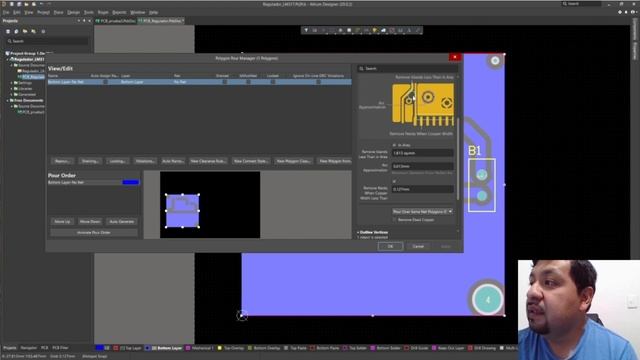The image size is (640, 360).
Task: Click the first Projects panel toolbar icon
Action: [8, 31]
